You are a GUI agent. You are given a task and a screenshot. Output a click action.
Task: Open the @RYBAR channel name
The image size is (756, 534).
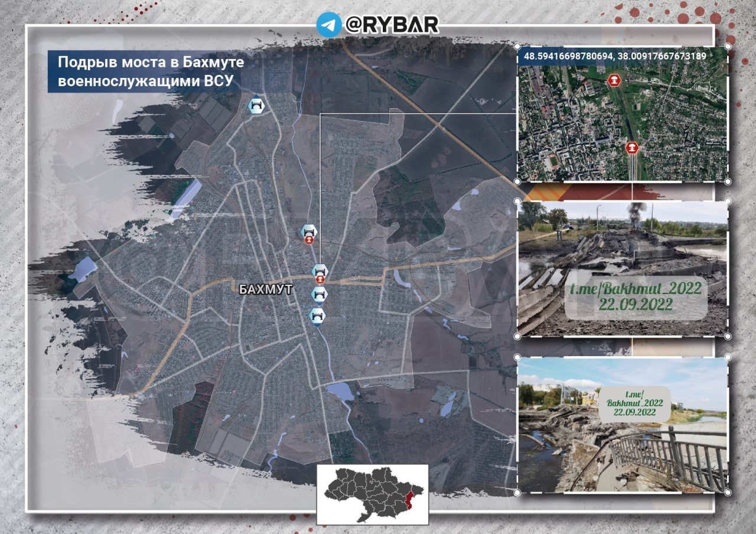392,25
